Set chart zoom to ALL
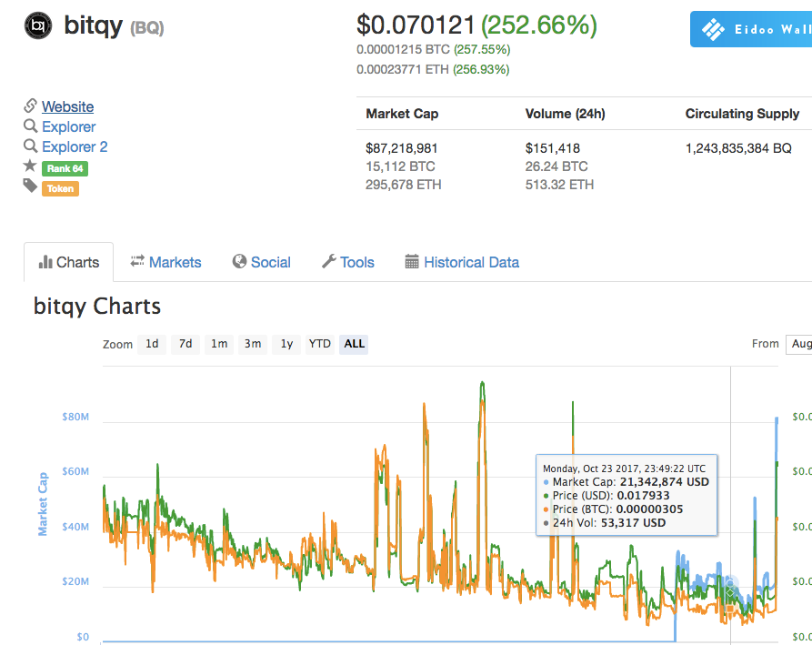This screenshot has height=645, width=812. click(354, 344)
